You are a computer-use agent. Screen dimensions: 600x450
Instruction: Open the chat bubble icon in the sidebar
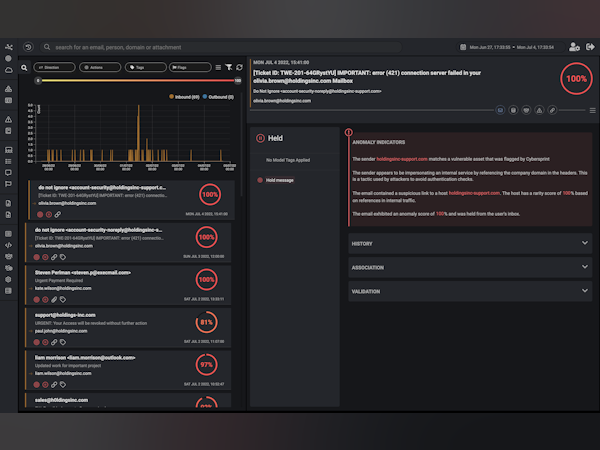pos(8,173)
